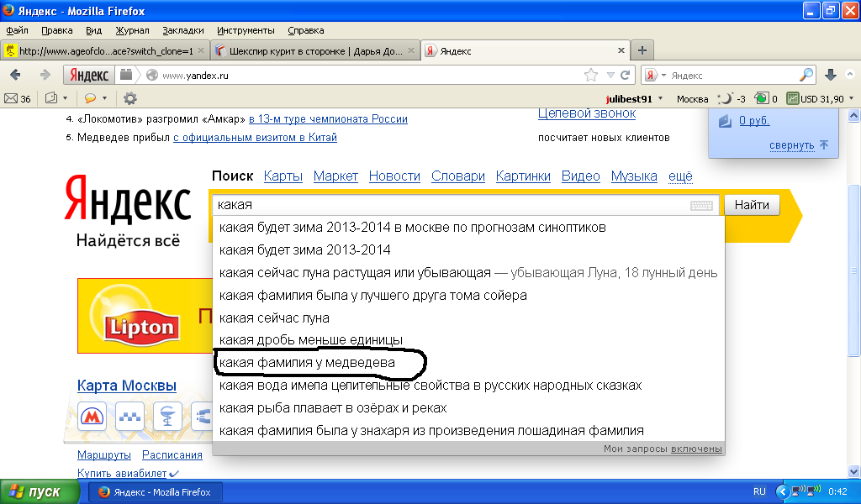Open the on-screen keyboard icon in the search field
The width and height of the screenshot is (861, 504).
(x=701, y=206)
